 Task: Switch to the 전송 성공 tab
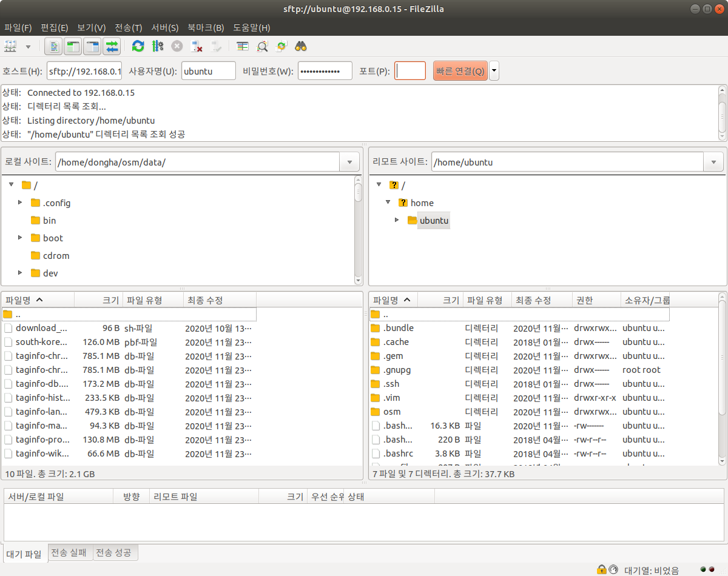(x=115, y=552)
